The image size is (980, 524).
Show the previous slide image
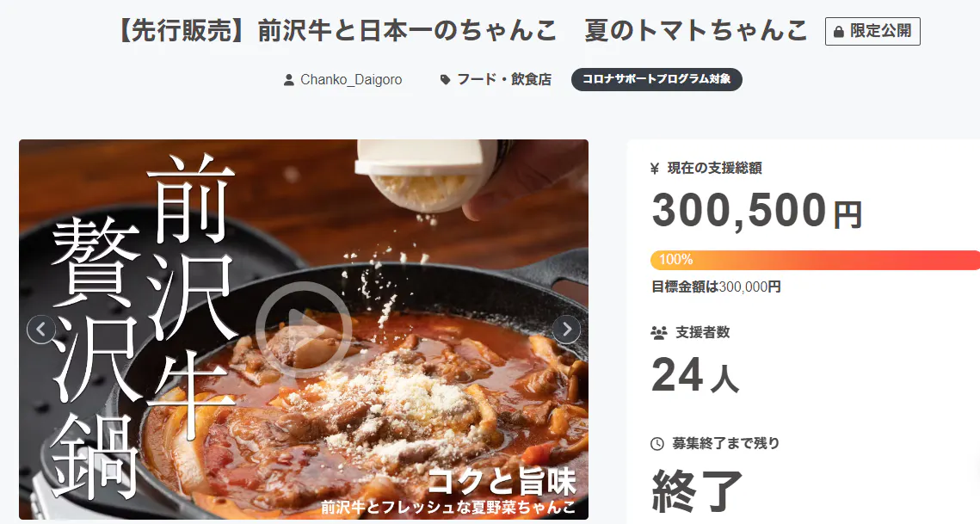(41, 329)
